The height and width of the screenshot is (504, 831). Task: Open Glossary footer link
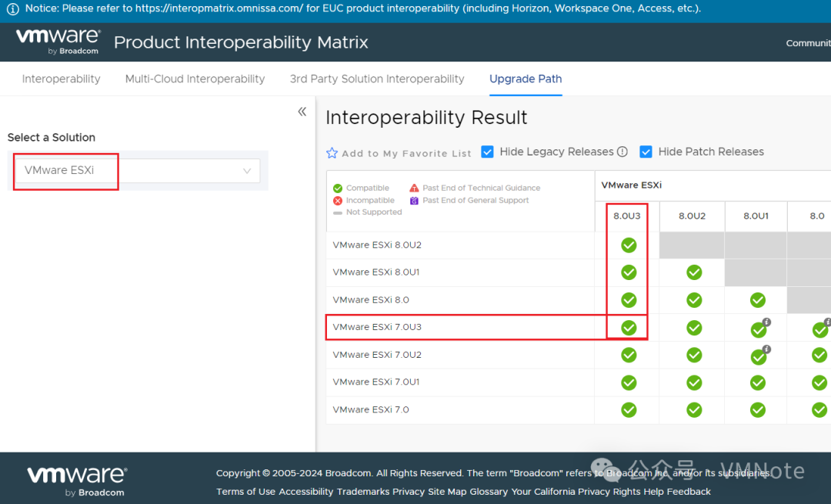489,492
